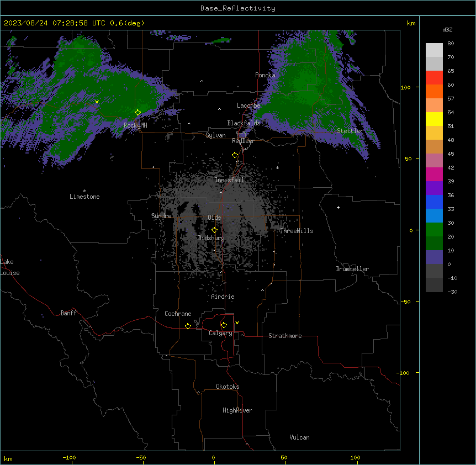The image size is (476, 465).
Task: Click the Blackfalds city label
Action: coord(244,123)
